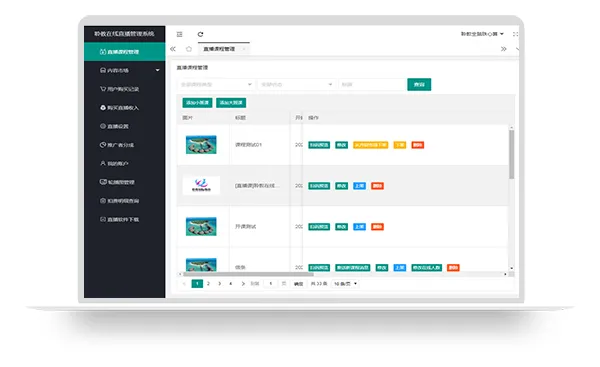
Task: Click the title search input field
Action: [372, 85]
